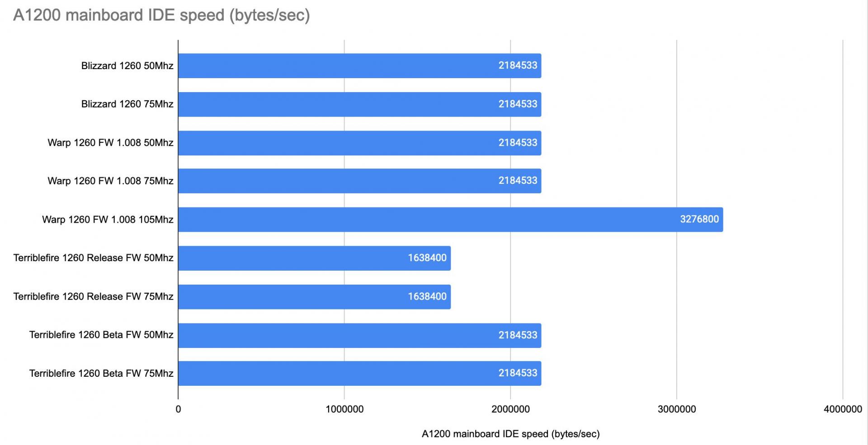This screenshot has width=868, height=445.
Task: Click the bar for Terriblefire 1260 Beta FW 50Mhz
Action: (x=360, y=335)
